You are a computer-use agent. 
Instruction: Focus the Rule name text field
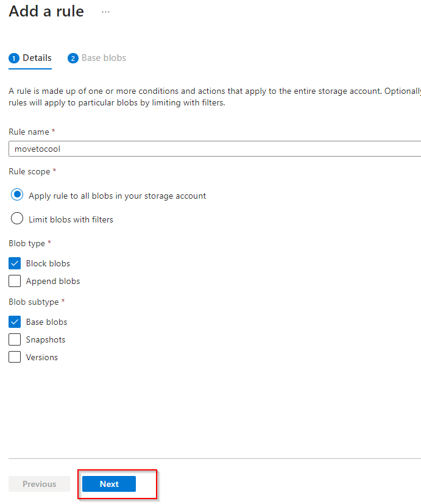(x=213, y=149)
